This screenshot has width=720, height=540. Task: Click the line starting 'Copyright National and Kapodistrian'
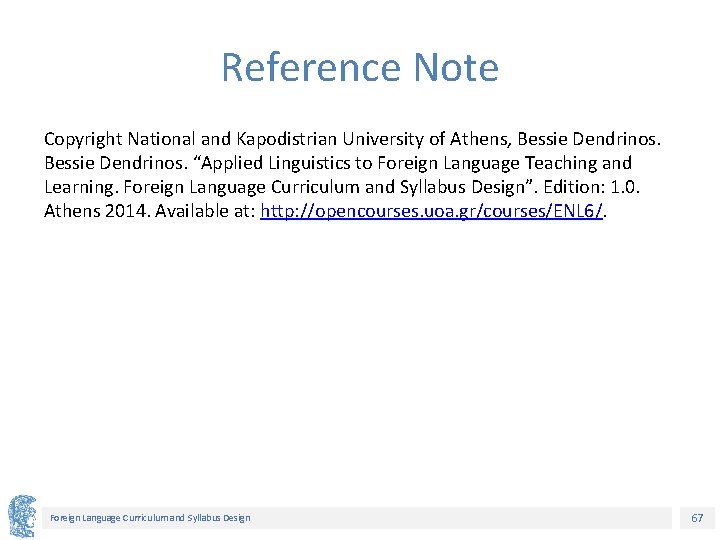[352, 139]
